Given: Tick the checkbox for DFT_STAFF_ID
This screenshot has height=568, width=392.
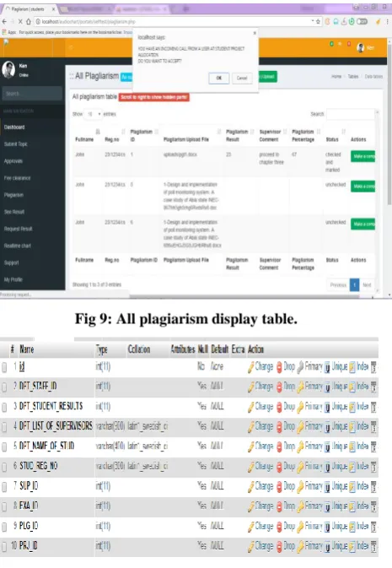Looking at the screenshot, I should [x=4, y=387].
